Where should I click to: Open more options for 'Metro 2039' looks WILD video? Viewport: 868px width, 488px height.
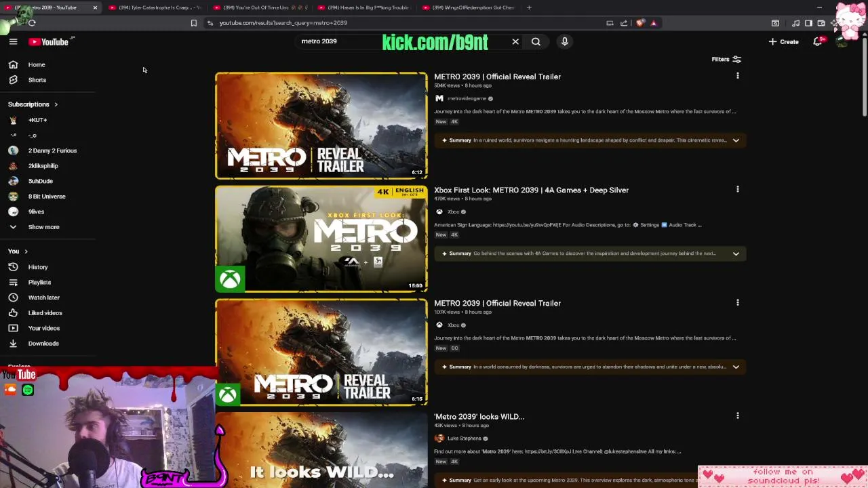point(738,415)
